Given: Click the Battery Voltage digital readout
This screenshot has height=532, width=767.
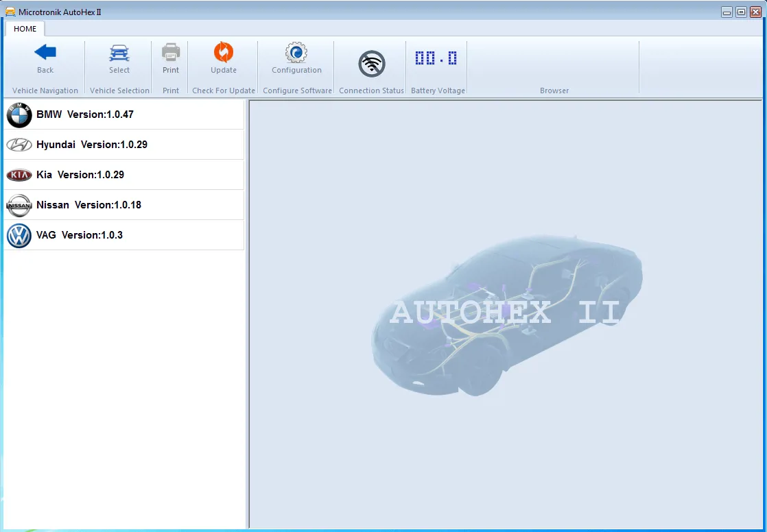Looking at the screenshot, I should 436,58.
